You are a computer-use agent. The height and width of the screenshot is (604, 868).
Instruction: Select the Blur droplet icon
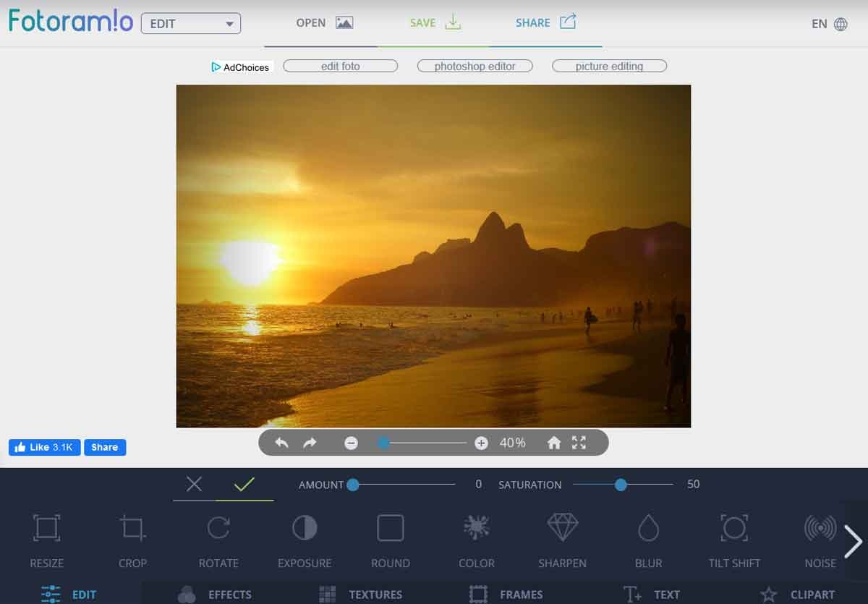coord(649,528)
